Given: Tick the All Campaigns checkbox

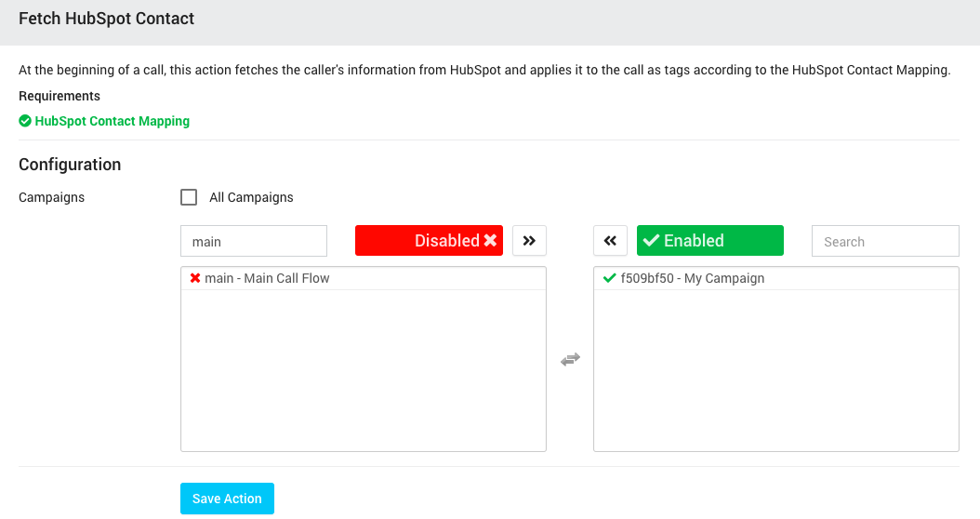Looking at the screenshot, I should point(189,197).
